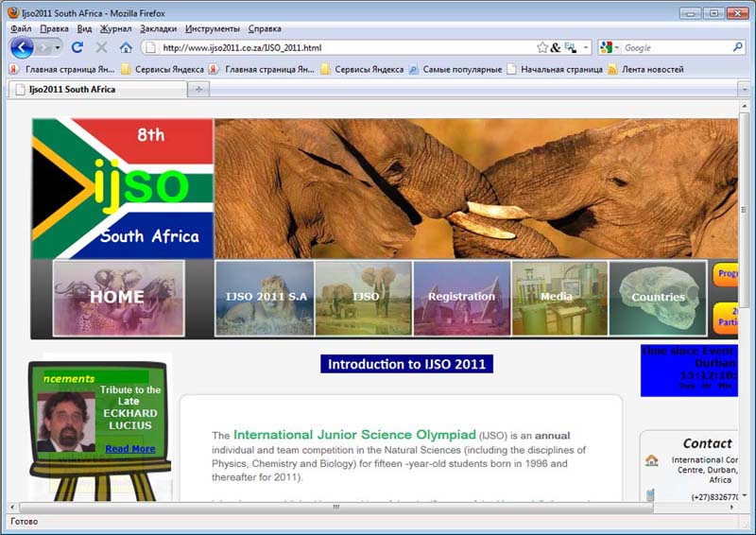
Task: Click the search magnifier icon
Action: pyautogui.click(x=738, y=47)
